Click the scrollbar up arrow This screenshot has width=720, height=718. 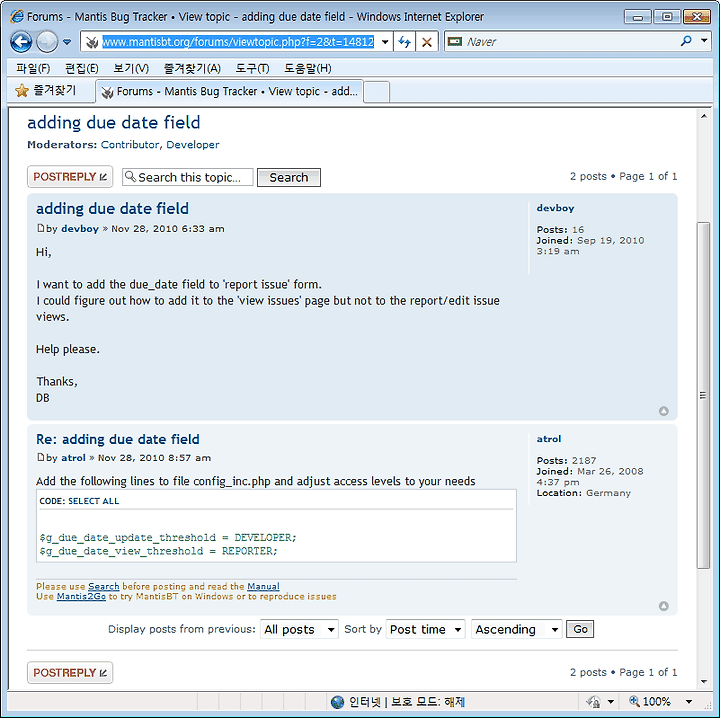(x=704, y=117)
